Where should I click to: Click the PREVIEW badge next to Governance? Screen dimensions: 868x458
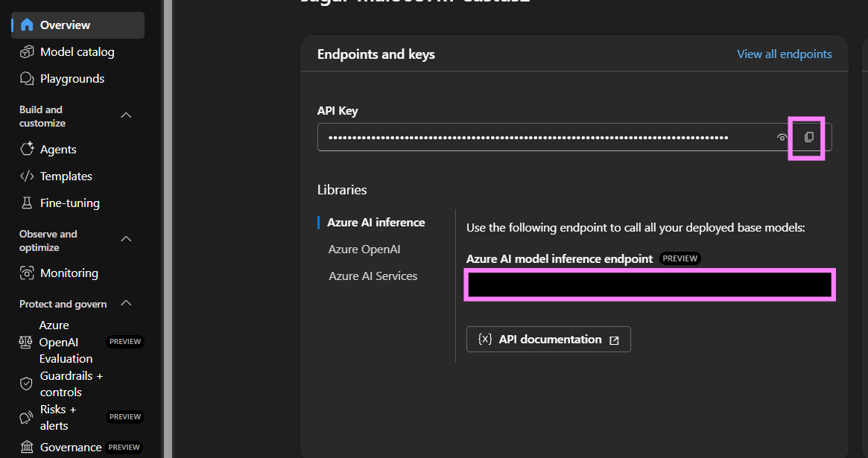point(124,447)
